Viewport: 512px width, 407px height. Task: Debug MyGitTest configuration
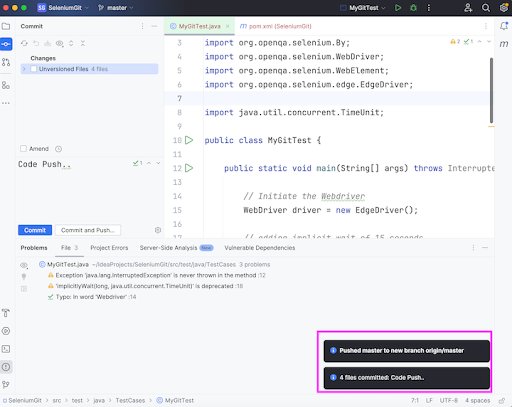413,8
